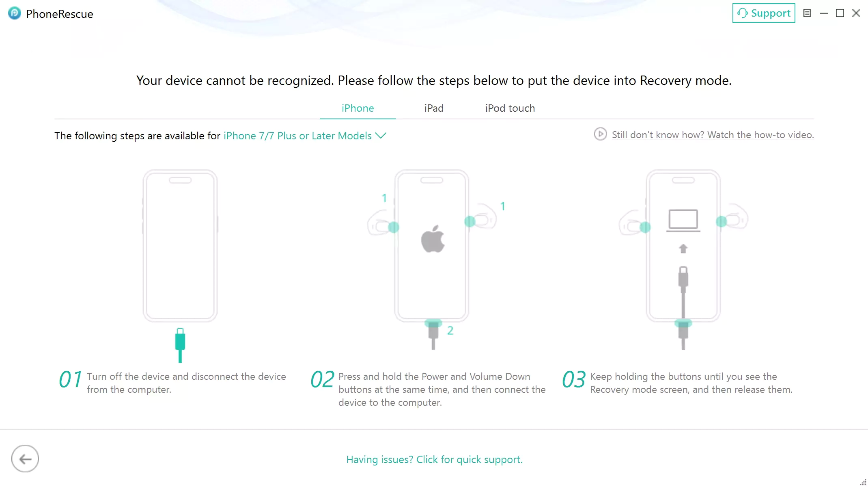
Task: Click the step 01 phone illustration
Action: (x=180, y=246)
